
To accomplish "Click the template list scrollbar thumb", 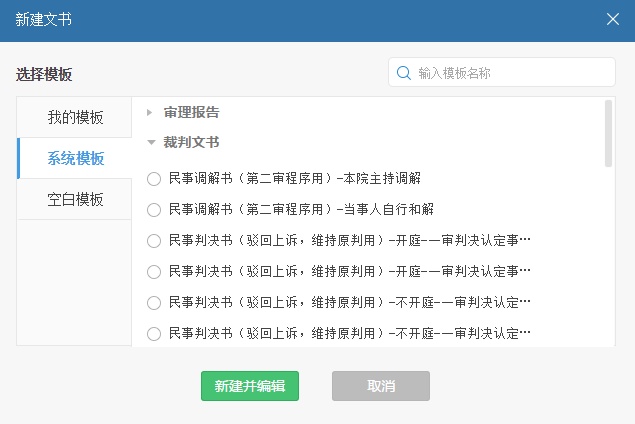I will (x=609, y=132).
